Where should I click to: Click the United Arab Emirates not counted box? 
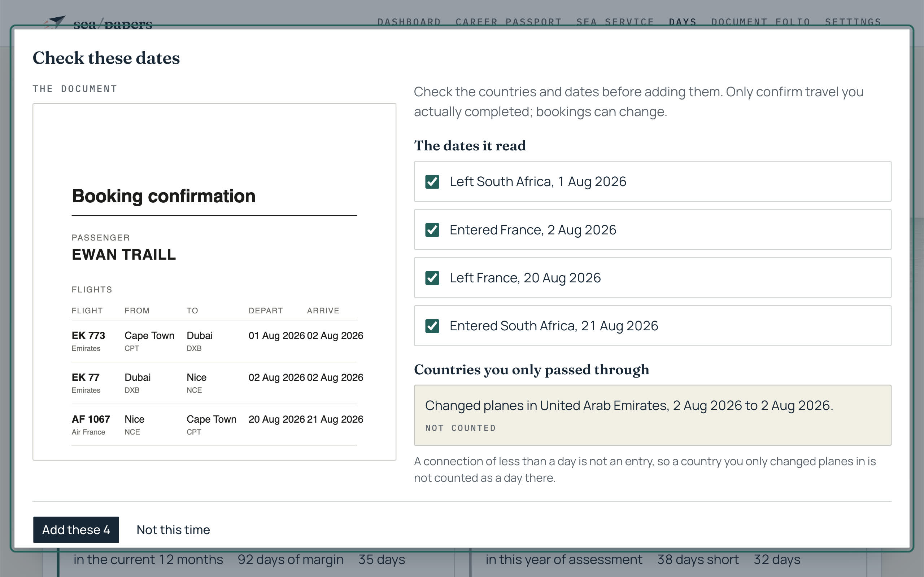(x=653, y=415)
